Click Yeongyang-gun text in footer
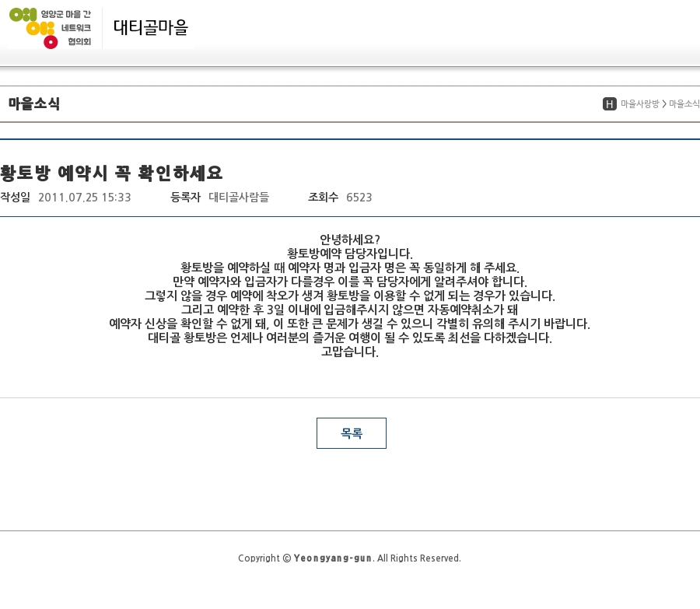Image resolution: width=700 pixels, height=609 pixels. pyautogui.click(x=332, y=558)
